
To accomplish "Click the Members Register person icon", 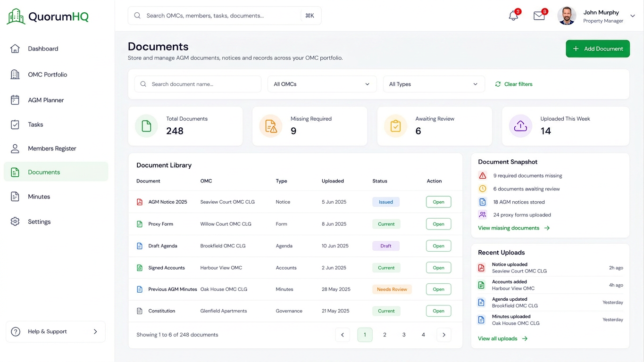I will coord(15,148).
